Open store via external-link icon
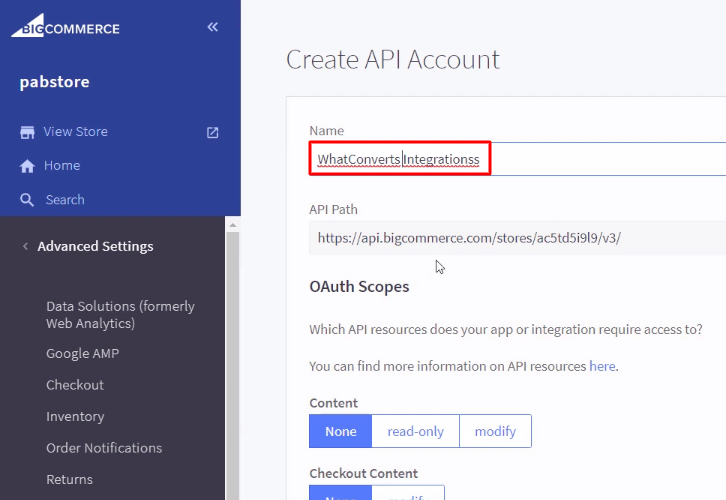This screenshot has width=726, height=500. coord(213,132)
